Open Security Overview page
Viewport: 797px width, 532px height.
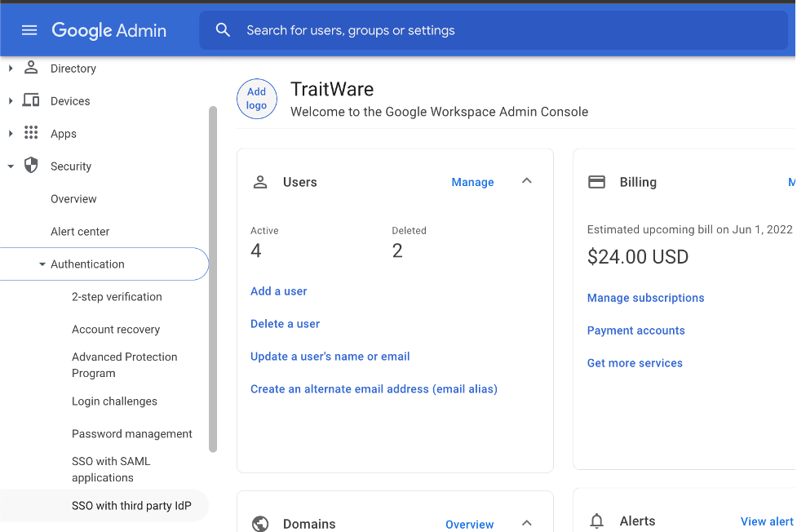[x=73, y=199]
